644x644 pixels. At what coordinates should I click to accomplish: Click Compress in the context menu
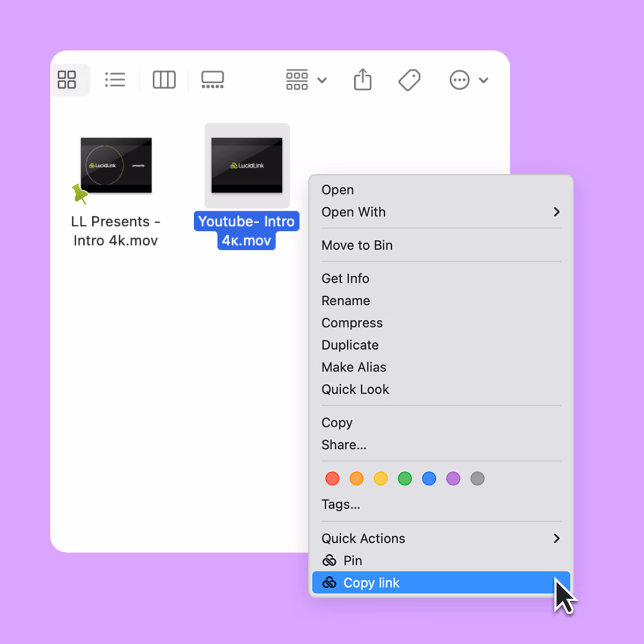[x=352, y=323]
